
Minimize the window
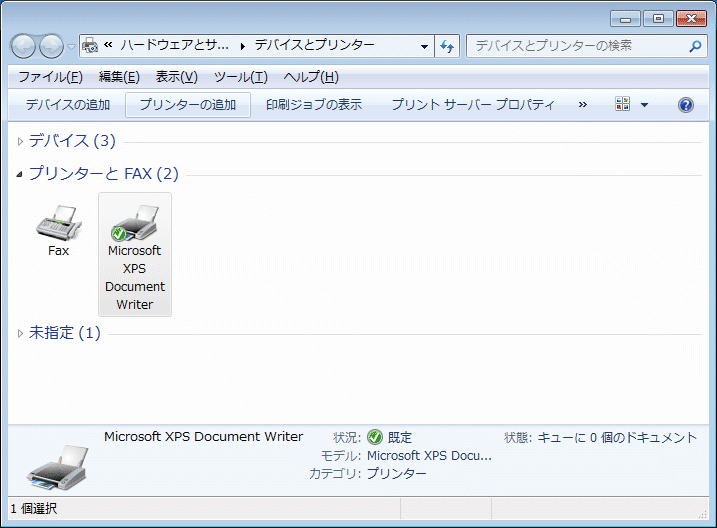click(626, 19)
